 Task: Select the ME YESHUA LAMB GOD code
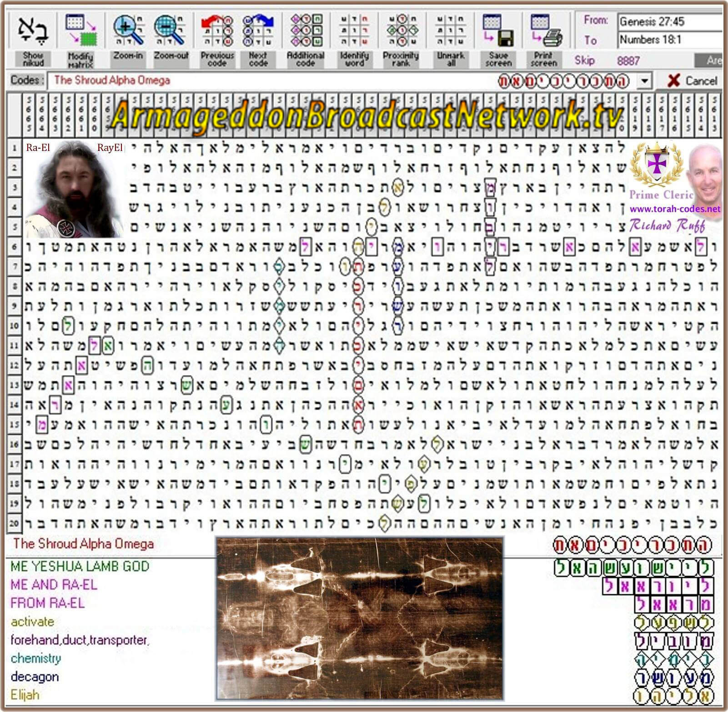click(x=80, y=567)
